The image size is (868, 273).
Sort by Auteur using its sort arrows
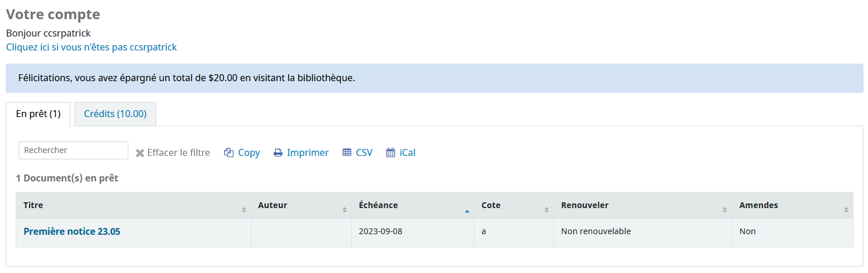(345, 209)
